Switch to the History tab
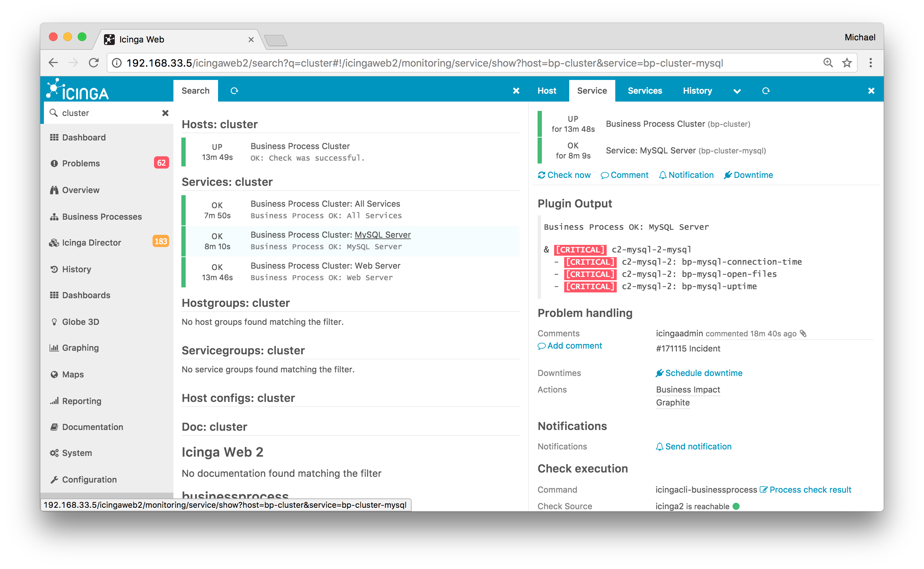The image size is (924, 569). (x=697, y=91)
